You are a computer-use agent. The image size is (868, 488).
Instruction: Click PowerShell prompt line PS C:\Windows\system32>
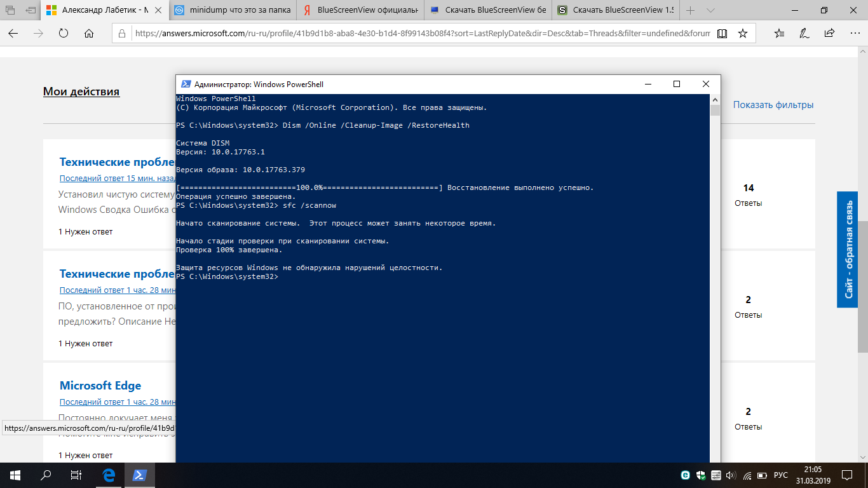click(227, 277)
